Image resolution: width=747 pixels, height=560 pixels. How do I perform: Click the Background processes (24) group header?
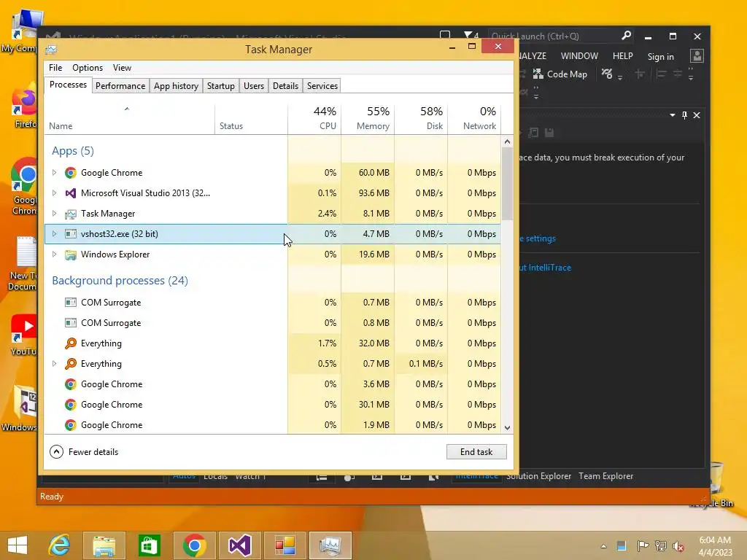tap(120, 281)
